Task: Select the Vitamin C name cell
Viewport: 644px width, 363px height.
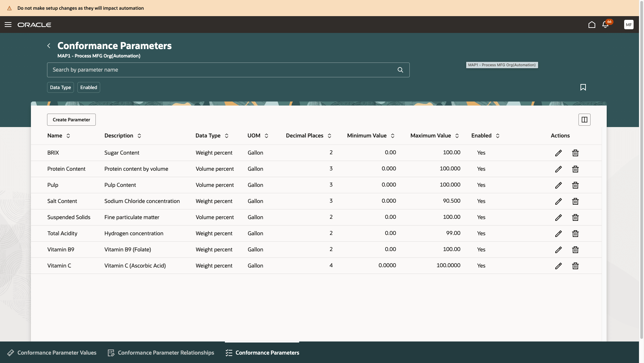Action: point(59,266)
